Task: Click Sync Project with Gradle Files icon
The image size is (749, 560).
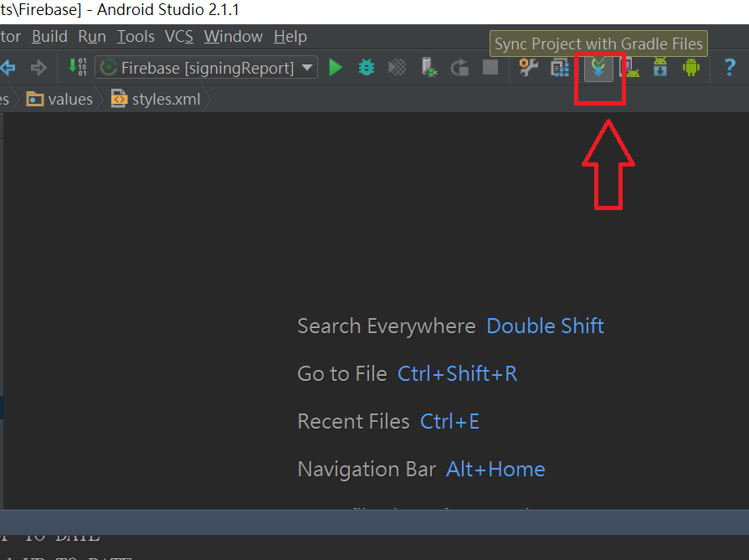Action: click(x=598, y=68)
